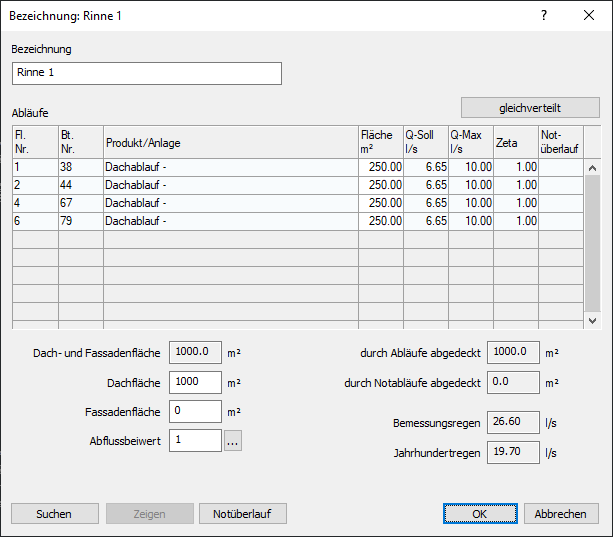The width and height of the screenshot is (613, 537).
Task: Click the Jahrhundertregen value field
Action: click(x=513, y=452)
